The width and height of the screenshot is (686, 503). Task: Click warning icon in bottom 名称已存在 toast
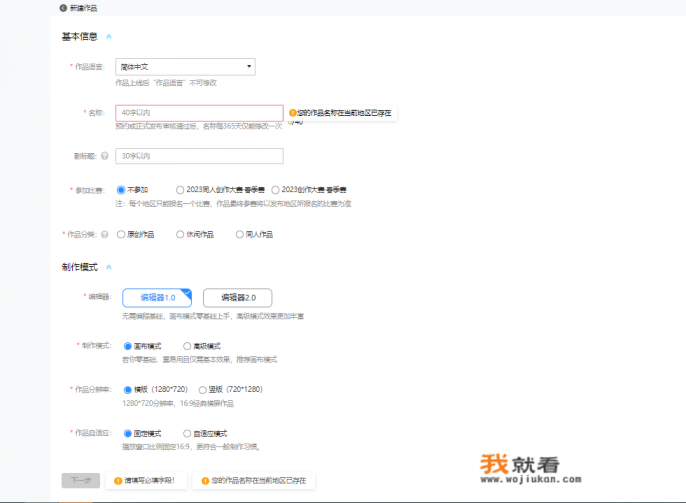tap(205, 481)
